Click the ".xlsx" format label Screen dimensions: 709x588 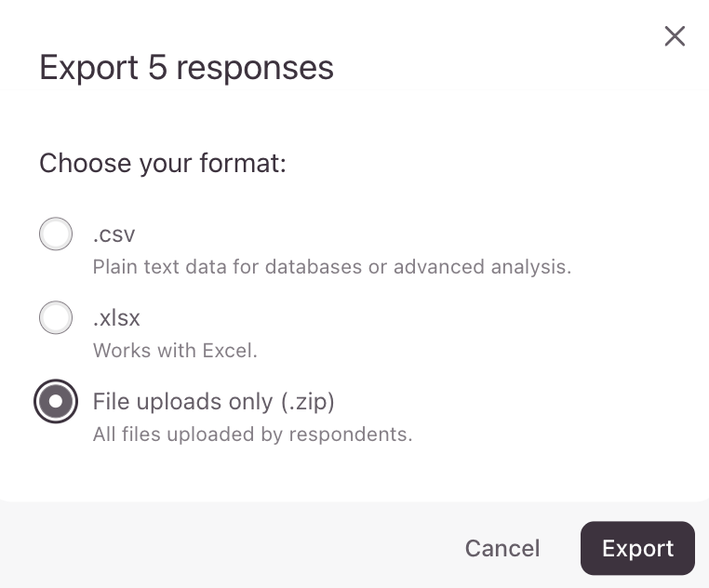tap(117, 318)
